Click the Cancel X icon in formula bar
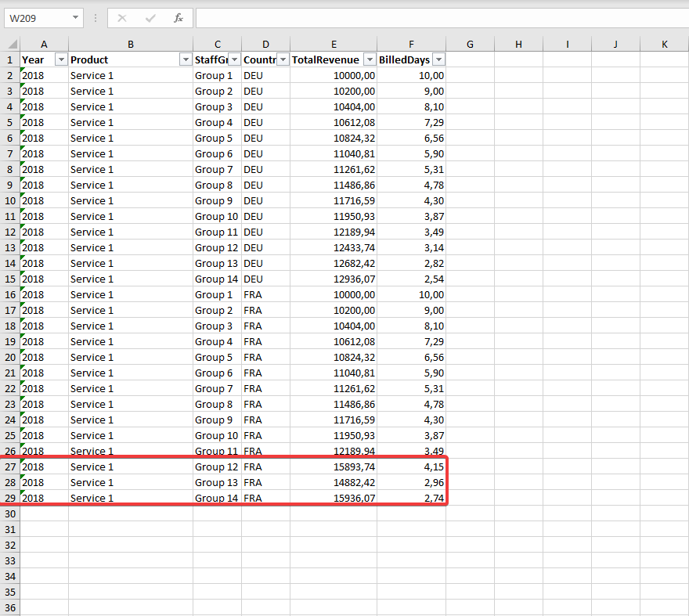 pos(122,18)
